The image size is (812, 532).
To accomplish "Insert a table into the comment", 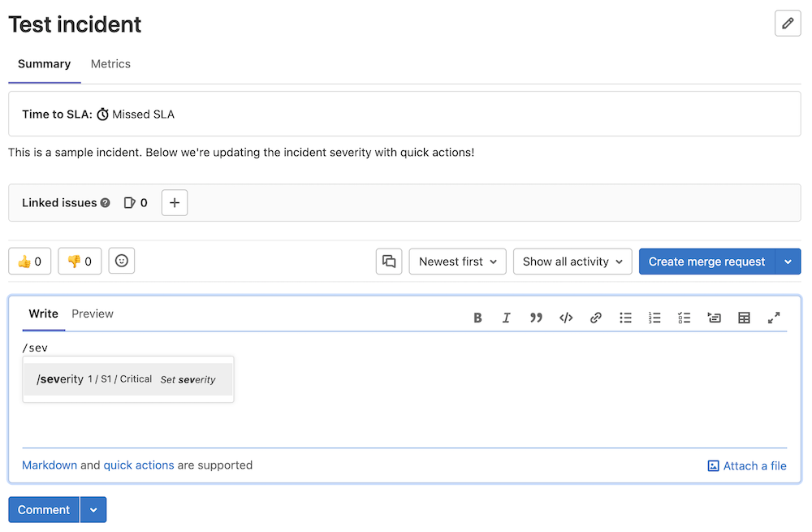I will pyautogui.click(x=744, y=318).
